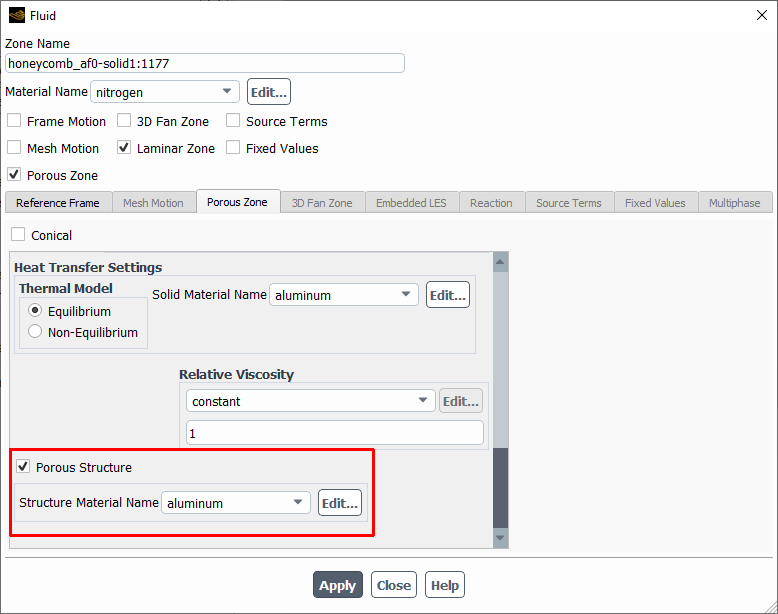
Task: Click the Fluid dialog app icon
Action: [x=17, y=15]
